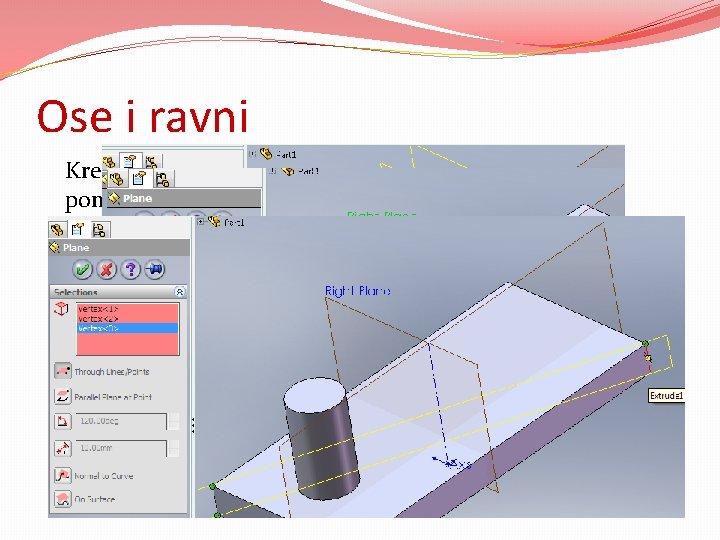
Task: Click Part1 icon in middle screenshot tree
Action: coord(288,171)
